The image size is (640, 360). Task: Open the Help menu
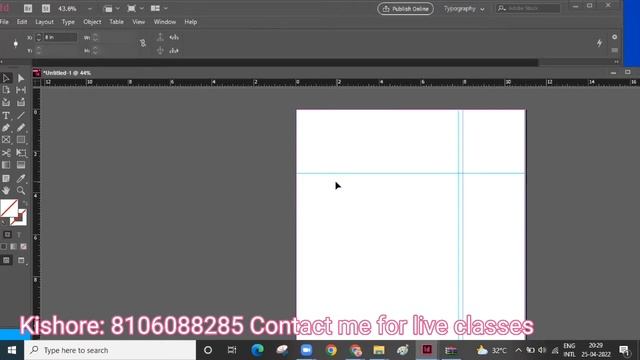click(191, 22)
